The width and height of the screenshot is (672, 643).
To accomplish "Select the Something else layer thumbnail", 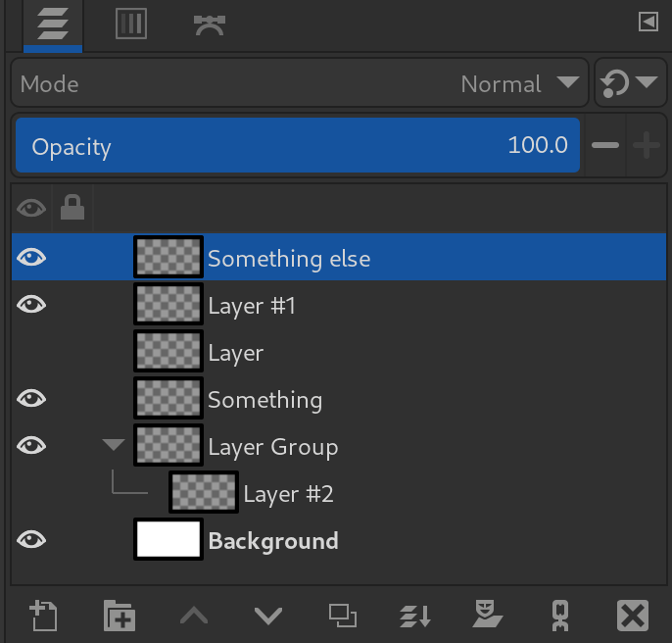I will pos(168,257).
